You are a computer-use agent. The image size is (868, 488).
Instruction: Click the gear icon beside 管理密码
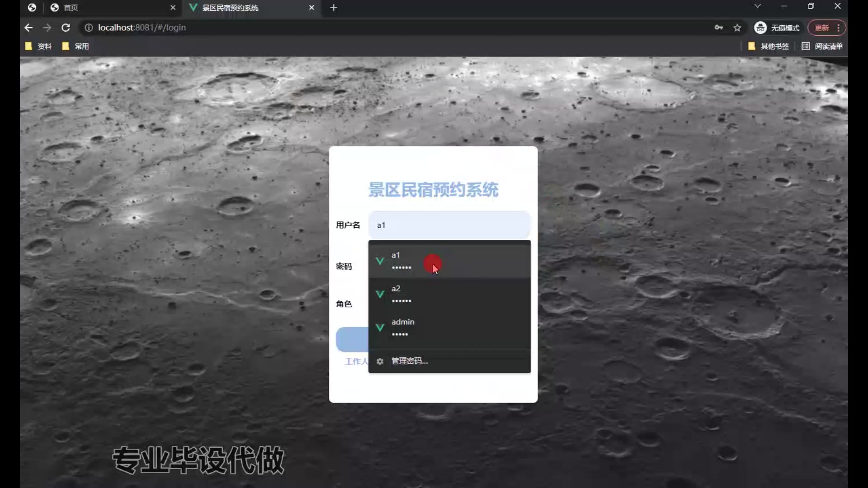click(380, 361)
